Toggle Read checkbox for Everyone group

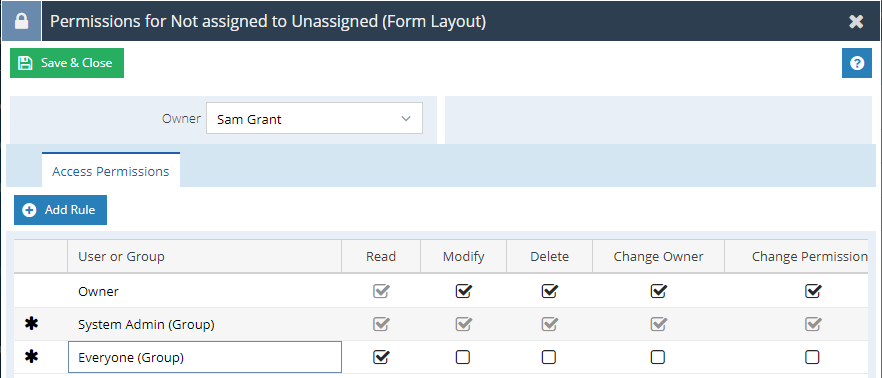tap(381, 357)
